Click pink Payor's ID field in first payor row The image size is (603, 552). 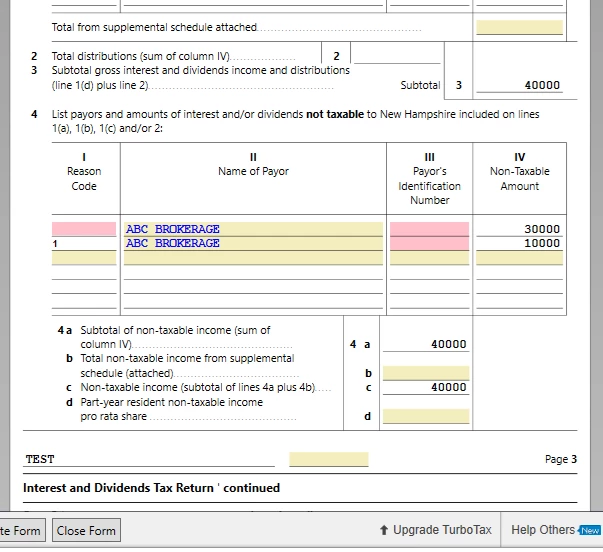430,229
